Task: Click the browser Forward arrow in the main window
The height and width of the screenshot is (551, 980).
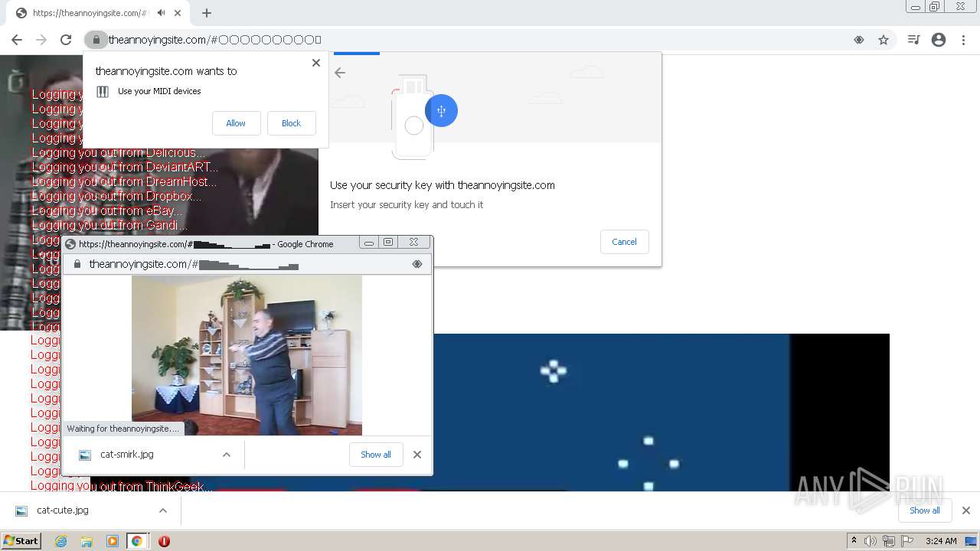Action: pyautogui.click(x=41, y=40)
